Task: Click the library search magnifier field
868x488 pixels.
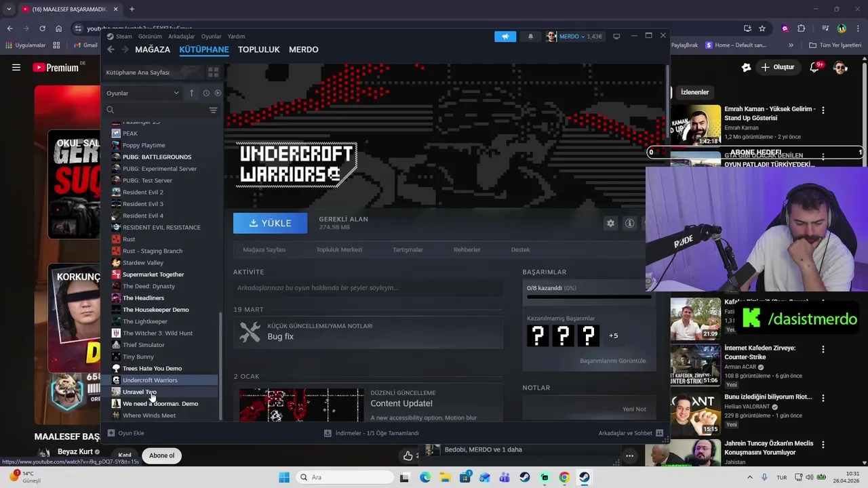Action: click(x=155, y=110)
